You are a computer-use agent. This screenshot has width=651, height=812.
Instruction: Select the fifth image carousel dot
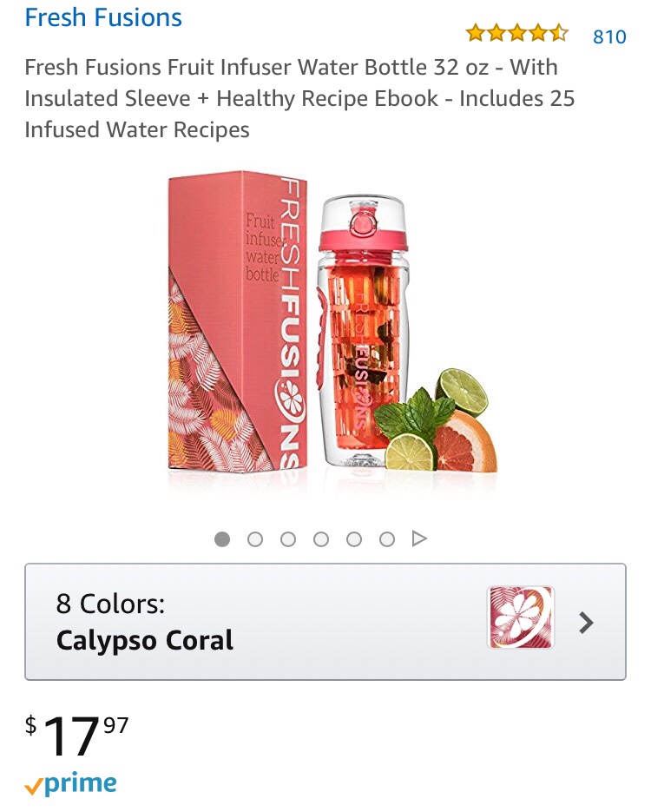(354, 539)
